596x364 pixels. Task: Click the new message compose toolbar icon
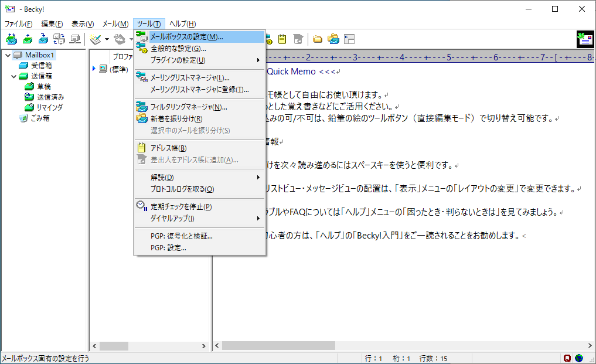click(96, 39)
